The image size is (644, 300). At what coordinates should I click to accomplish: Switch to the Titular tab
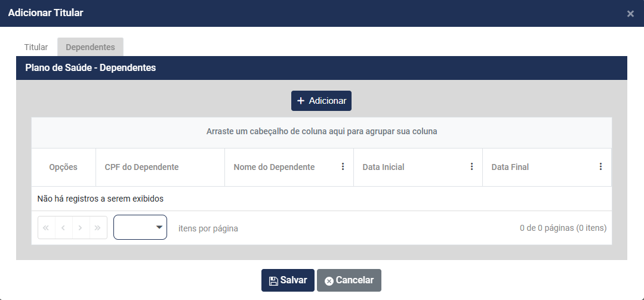[36, 47]
